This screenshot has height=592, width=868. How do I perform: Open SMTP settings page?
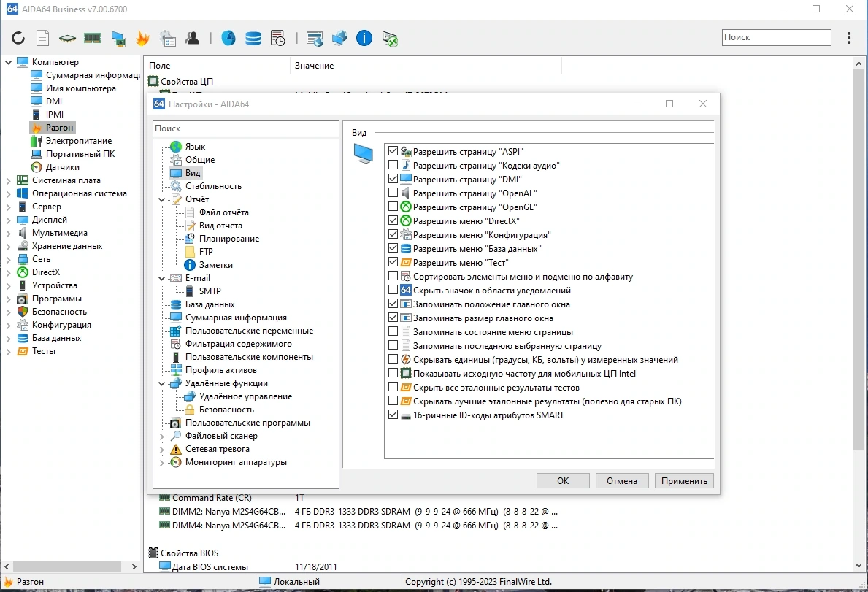[x=210, y=291]
